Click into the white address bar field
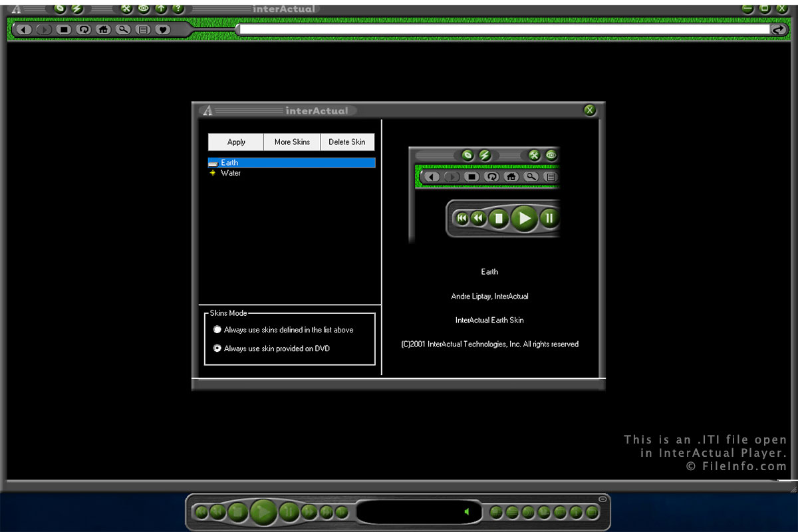The height and width of the screenshot is (532, 798). click(x=504, y=29)
